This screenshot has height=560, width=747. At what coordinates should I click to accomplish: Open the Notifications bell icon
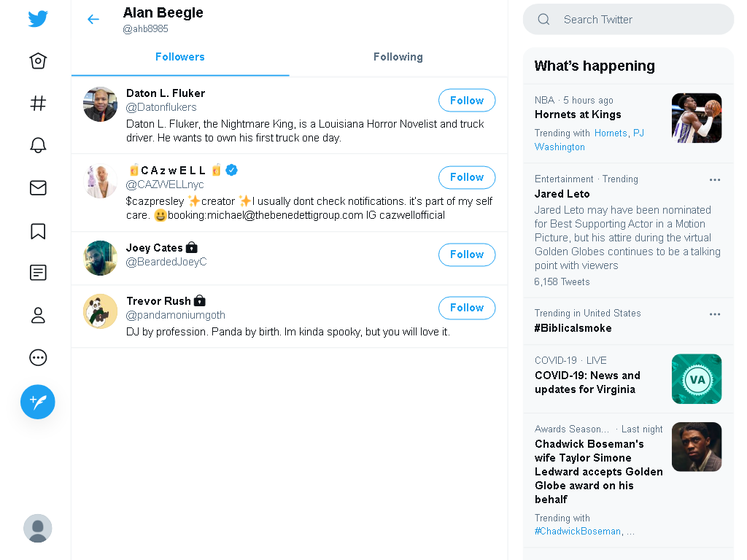(x=38, y=145)
